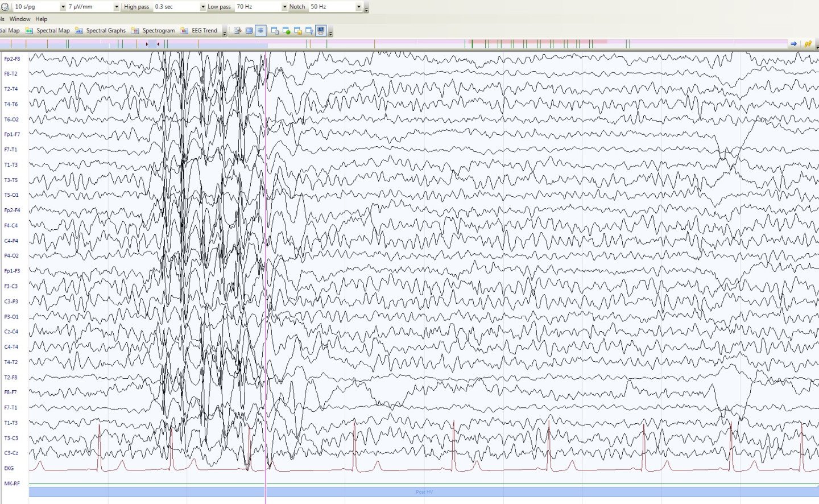
Task: Click the monitor icon left of the grid button
Action: tap(249, 31)
